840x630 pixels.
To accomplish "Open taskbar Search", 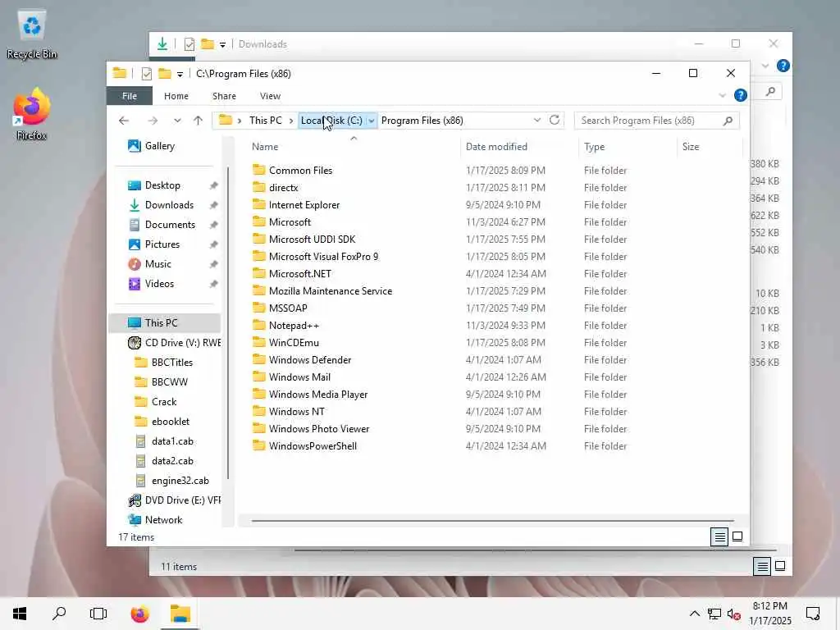I will [59, 614].
